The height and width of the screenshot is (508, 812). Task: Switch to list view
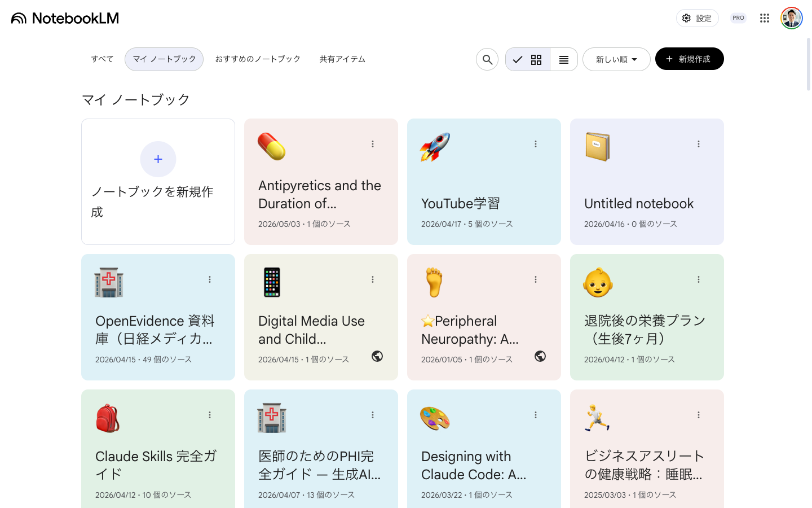point(564,59)
